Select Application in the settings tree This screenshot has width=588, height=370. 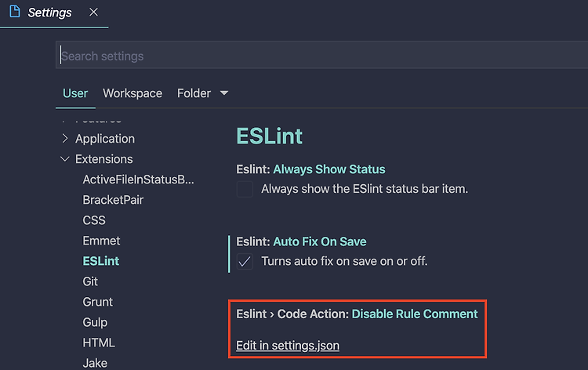pyautogui.click(x=104, y=139)
